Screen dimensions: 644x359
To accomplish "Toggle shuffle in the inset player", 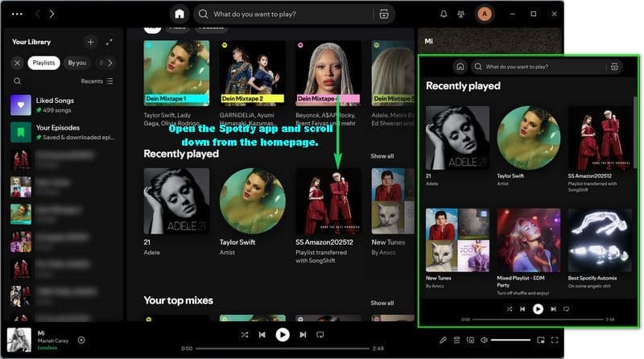I will tap(510, 309).
